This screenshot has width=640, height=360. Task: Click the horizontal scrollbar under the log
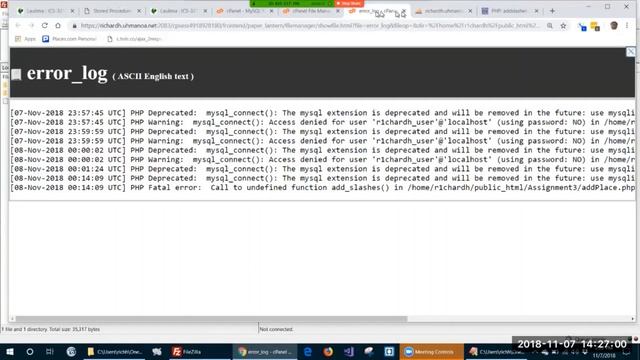pyautogui.click(x=211, y=319)
